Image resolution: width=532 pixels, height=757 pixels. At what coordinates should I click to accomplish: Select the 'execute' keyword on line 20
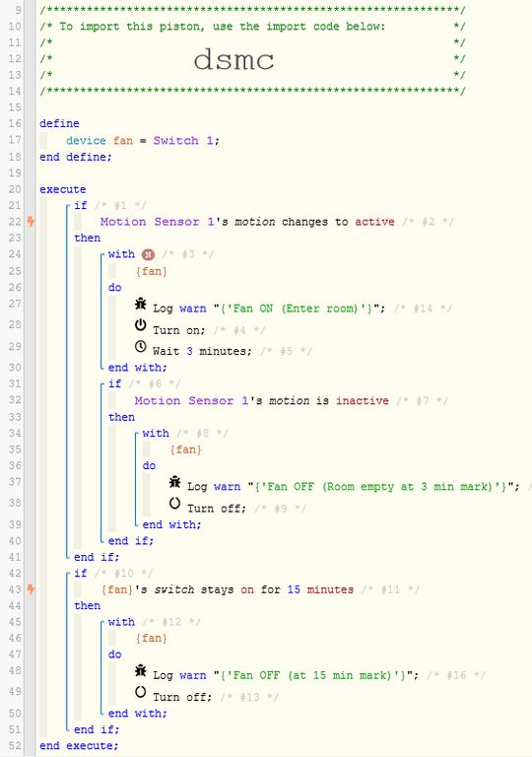tap(63, 189)
